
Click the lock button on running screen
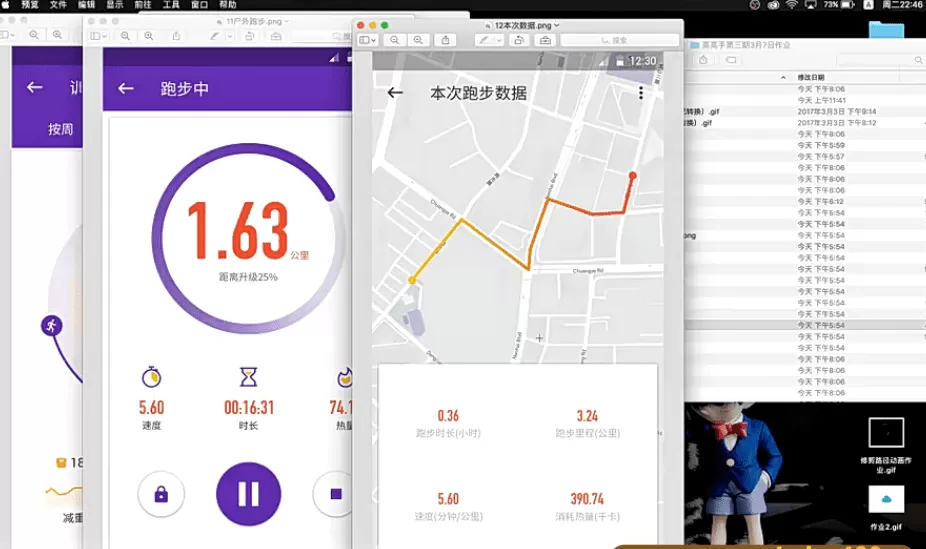coord(161,494)
